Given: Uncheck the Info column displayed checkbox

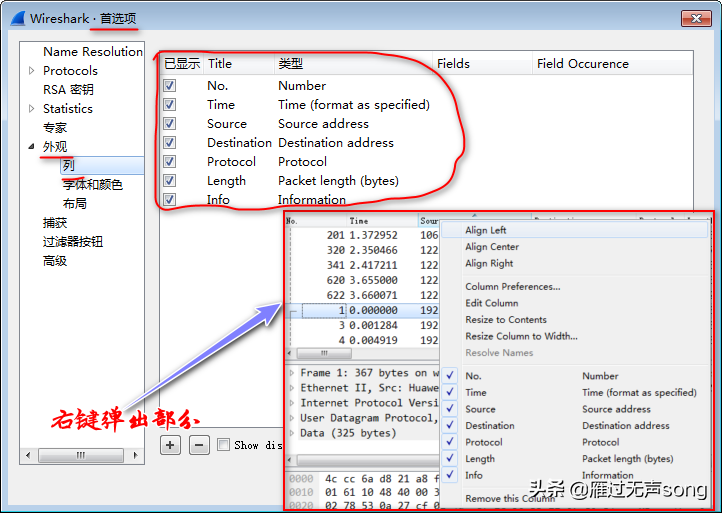Looking at the screenshot, I should click(x=169, y=199).
